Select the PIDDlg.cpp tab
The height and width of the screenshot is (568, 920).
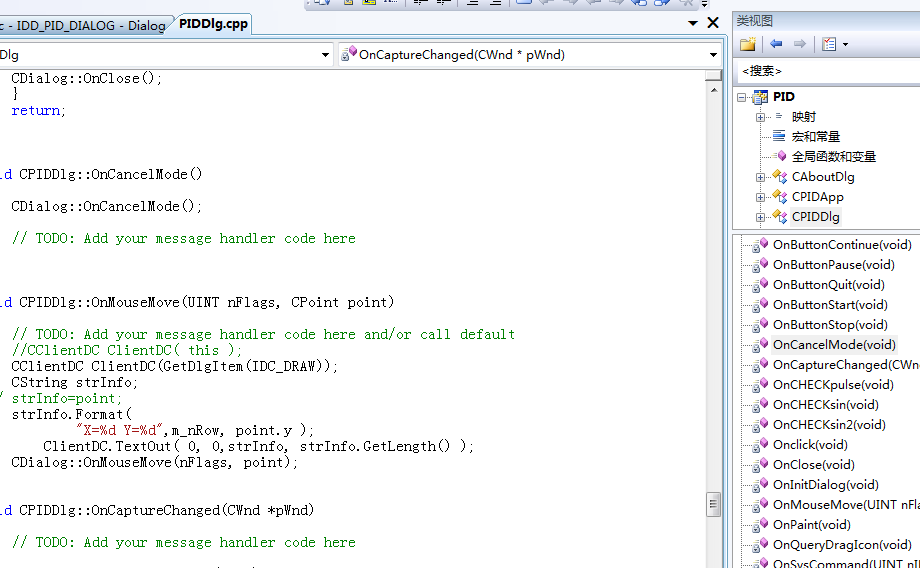click(214, 24)
